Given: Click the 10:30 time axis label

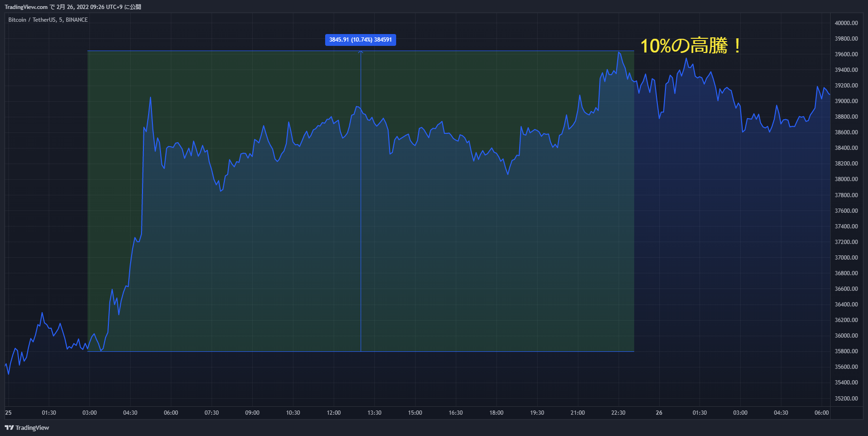Looking at the screenshot, I should [293, 413].
